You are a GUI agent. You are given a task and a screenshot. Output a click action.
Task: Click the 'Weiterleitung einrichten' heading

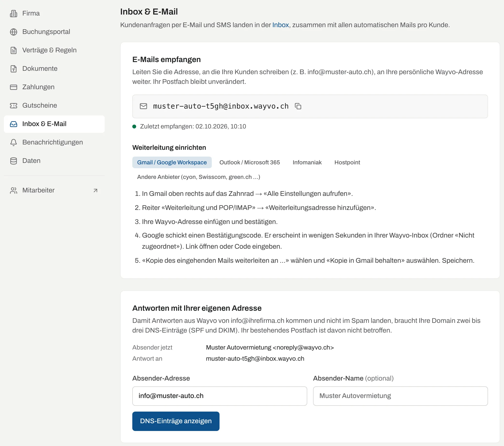coord(169,148)
